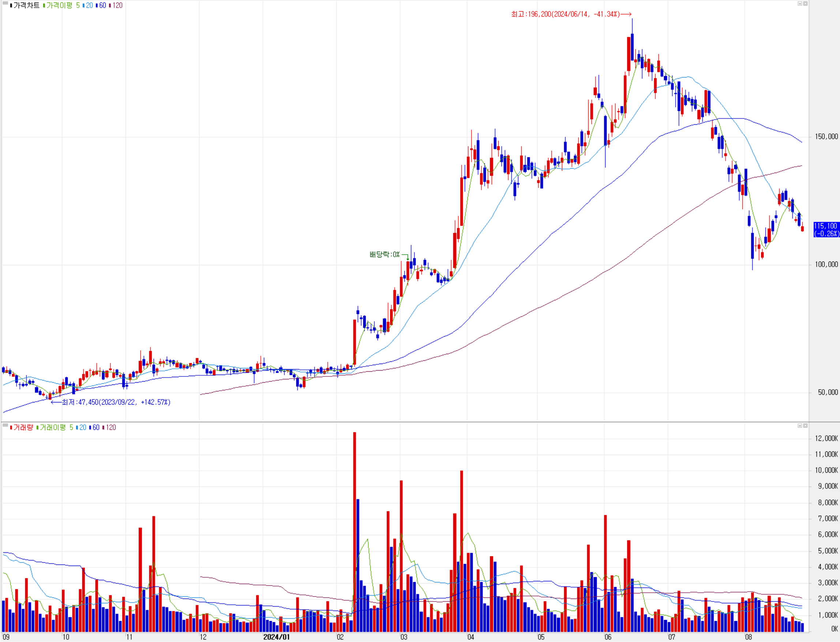The height and width of the screenshot is (642, 840).
Task: Click the 2024/01 date label on time axis
Action: (x=276, y=637)
